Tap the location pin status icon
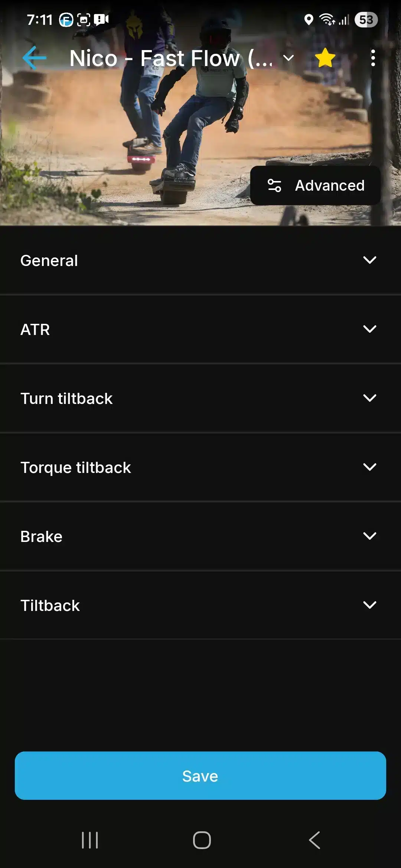This screenshot has width=401, height=868. [x=309, y=20]
